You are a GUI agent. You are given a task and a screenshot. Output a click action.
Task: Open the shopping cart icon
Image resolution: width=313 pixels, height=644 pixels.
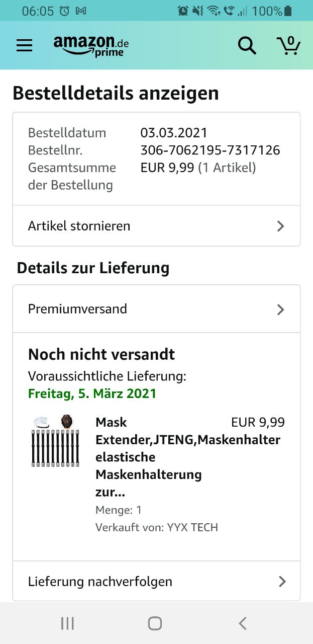point(288,45)
